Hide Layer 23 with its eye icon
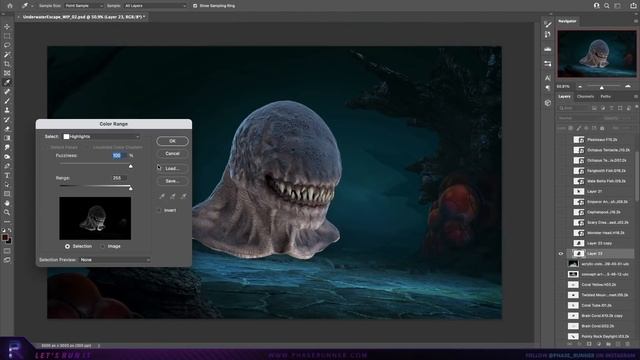This screenshot has height=360, width=640. 561,253
